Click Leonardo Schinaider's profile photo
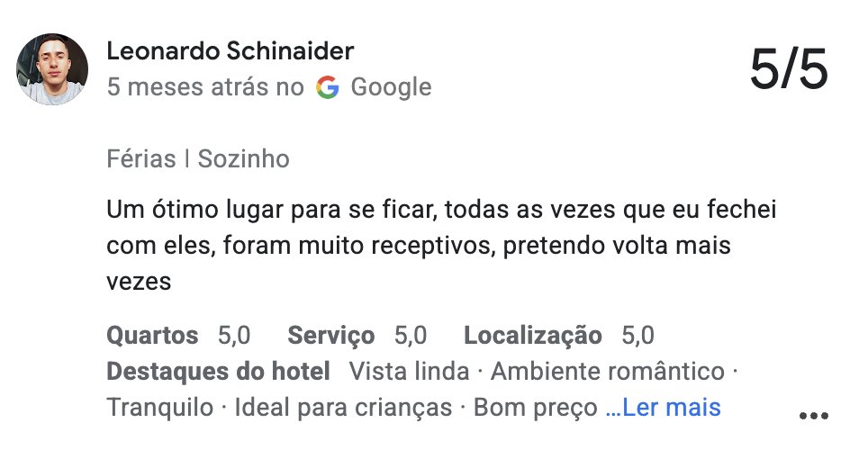 coord(52,69)
